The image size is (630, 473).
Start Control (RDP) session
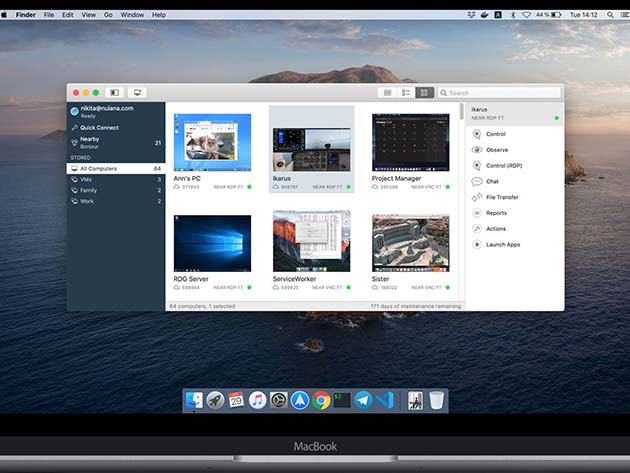pos(504,166)
